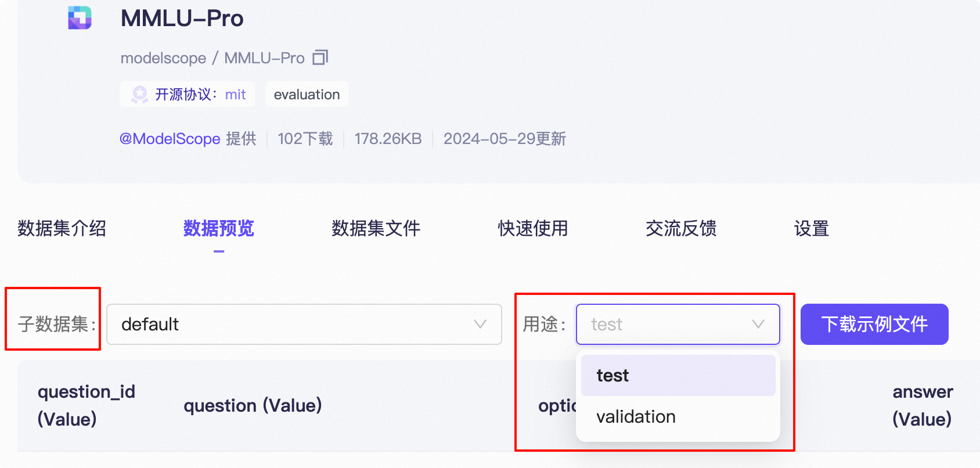Switch to the 数据集介绍 tab

tap(62, 228)
